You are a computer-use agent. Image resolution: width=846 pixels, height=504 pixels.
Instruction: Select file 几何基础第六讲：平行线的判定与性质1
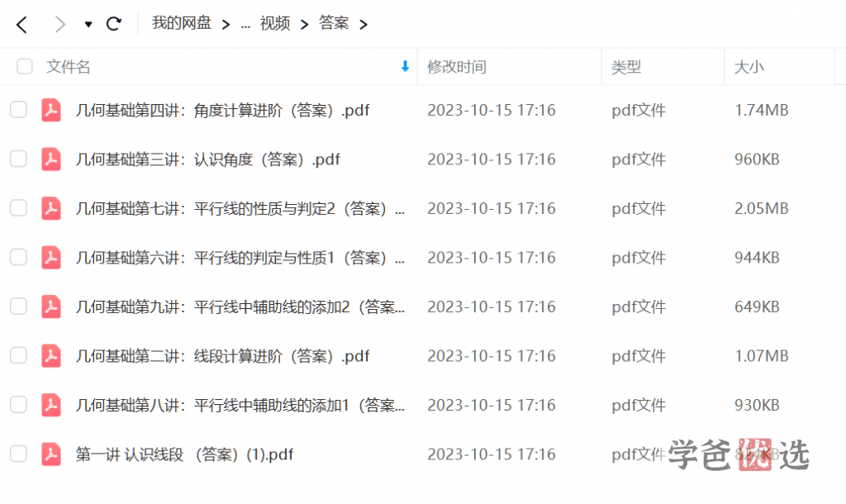pos(240,258)
